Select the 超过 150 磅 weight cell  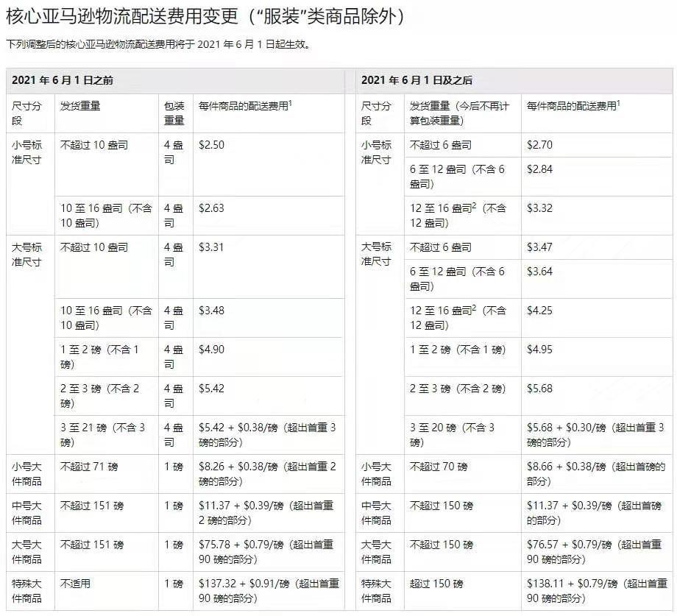[x=436, y=584]
